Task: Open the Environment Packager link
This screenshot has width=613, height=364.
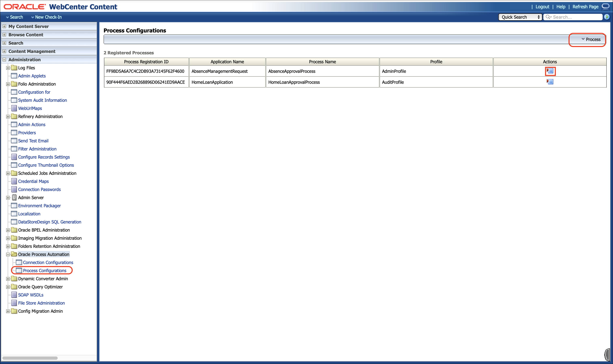Action: [39, 206]
